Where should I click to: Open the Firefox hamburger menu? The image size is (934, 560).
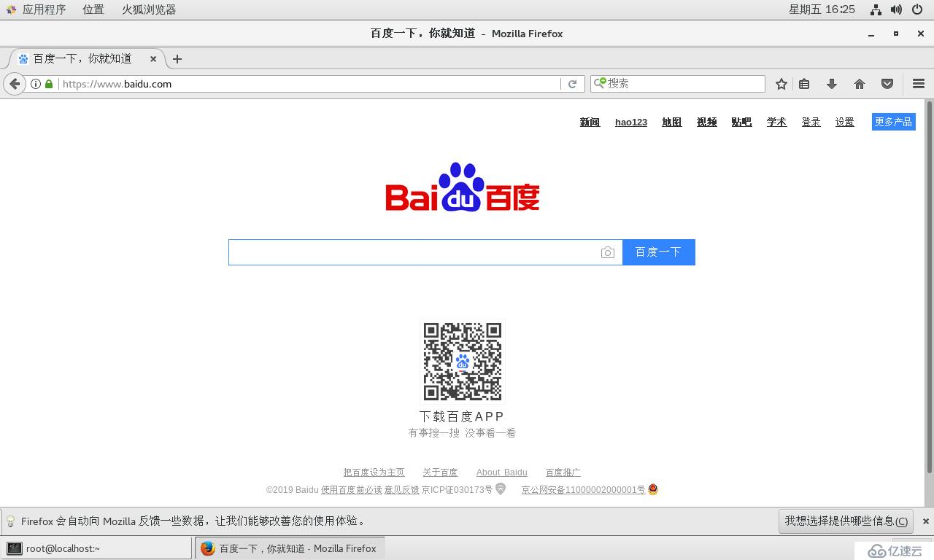tap(919, 84)
